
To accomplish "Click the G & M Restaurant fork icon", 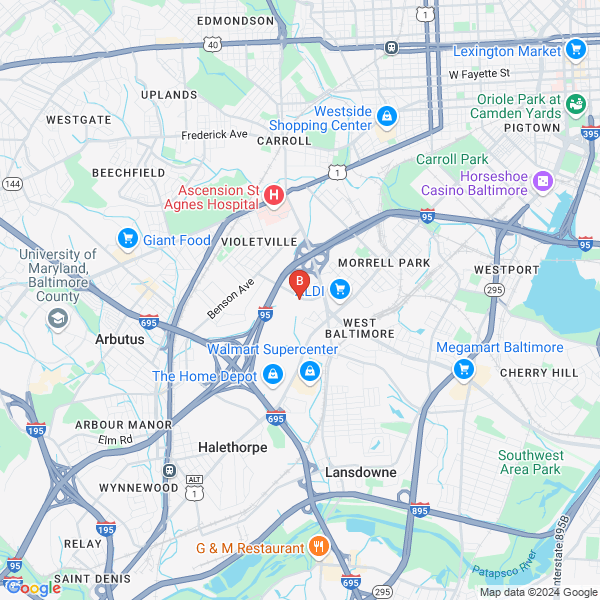I will (319, 547).
